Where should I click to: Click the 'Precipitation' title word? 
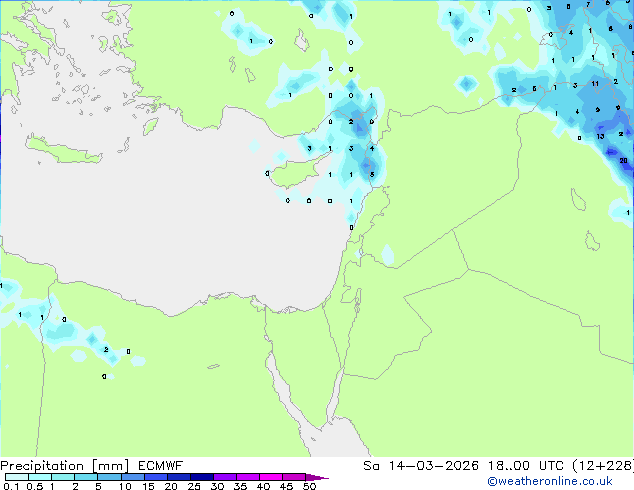tap(42, 466)
